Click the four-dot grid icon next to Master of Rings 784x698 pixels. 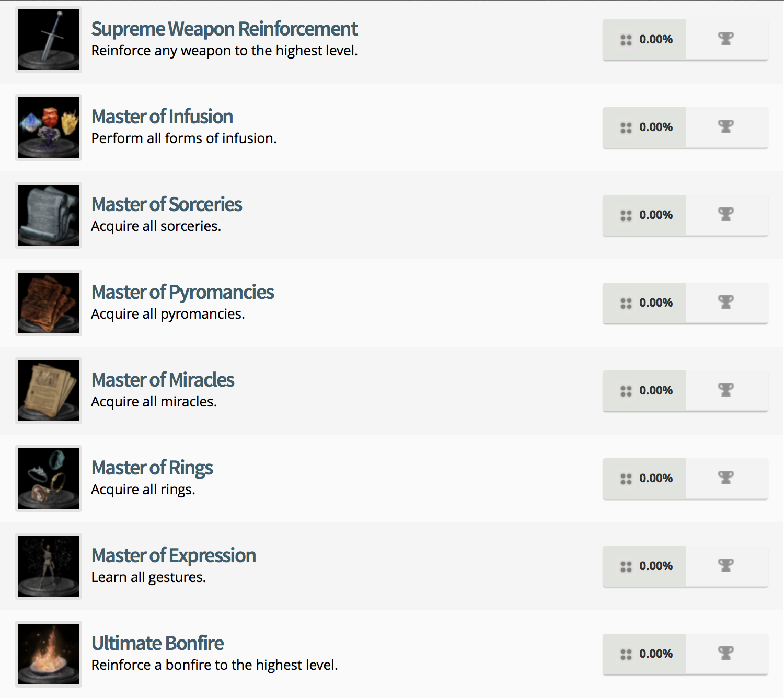coord(626,478)
